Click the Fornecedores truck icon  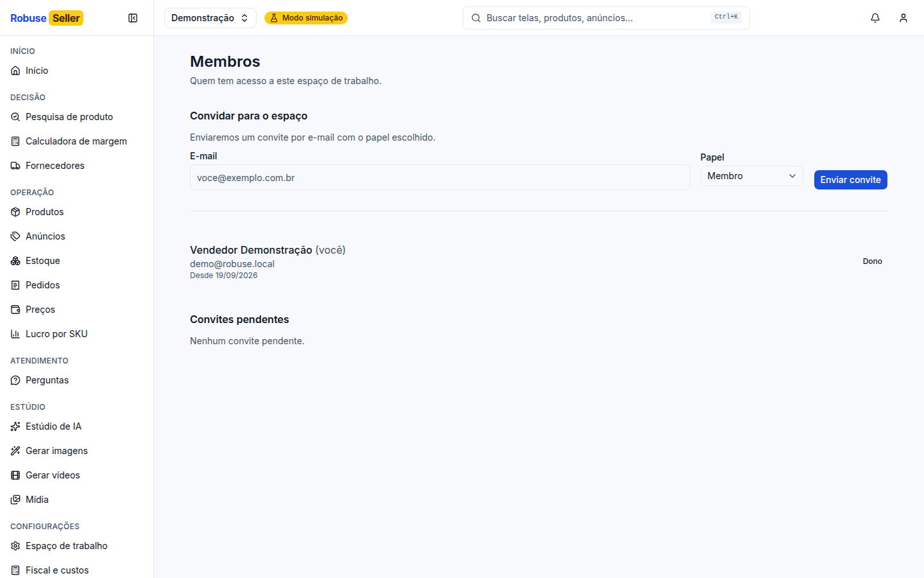pos(15,166)
